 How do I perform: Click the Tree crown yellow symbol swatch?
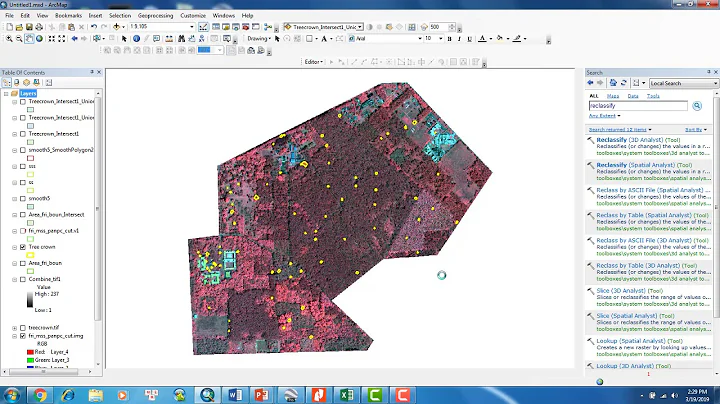pyautogui.click(x=30, y=255)
